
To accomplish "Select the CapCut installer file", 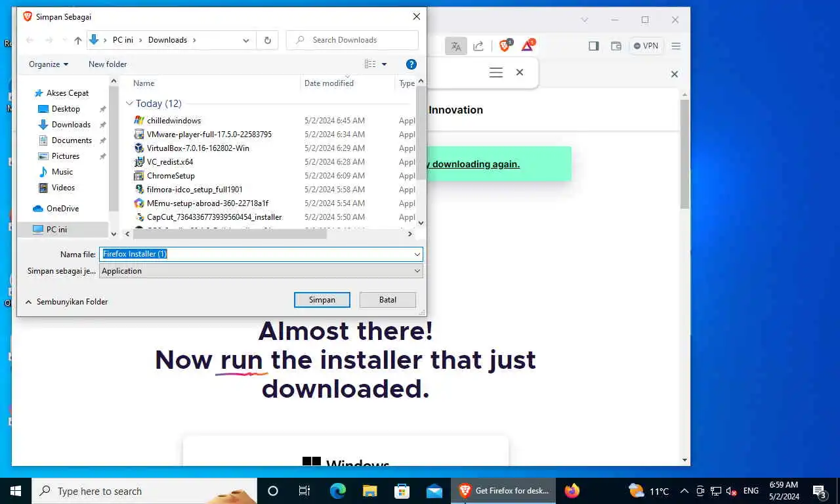I will point(214,217).
